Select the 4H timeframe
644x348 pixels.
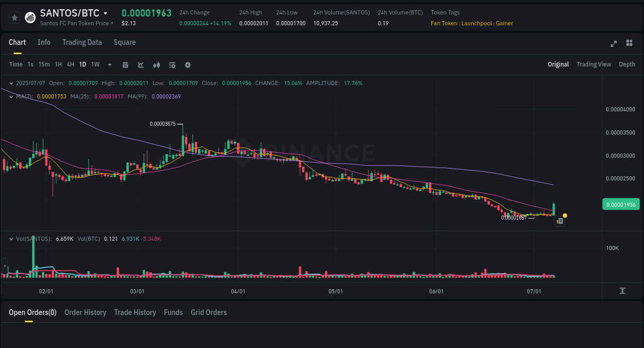tap(70, 64)
